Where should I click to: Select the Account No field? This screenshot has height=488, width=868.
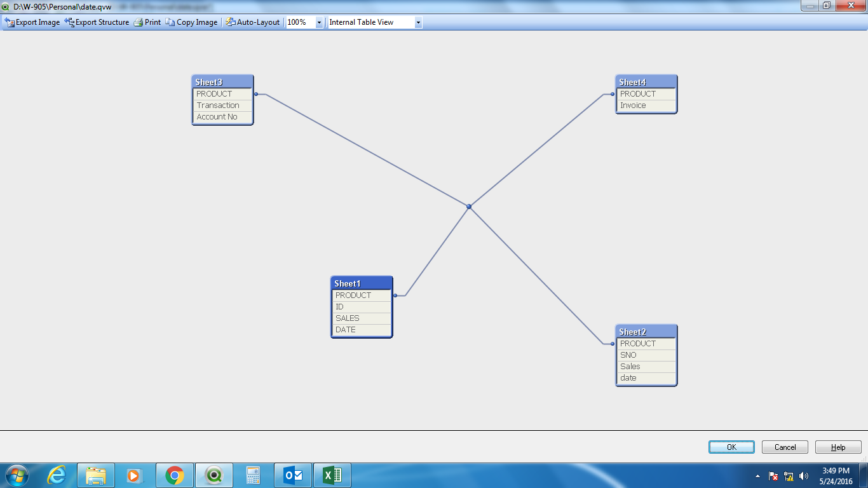click(x=222, y=117)
